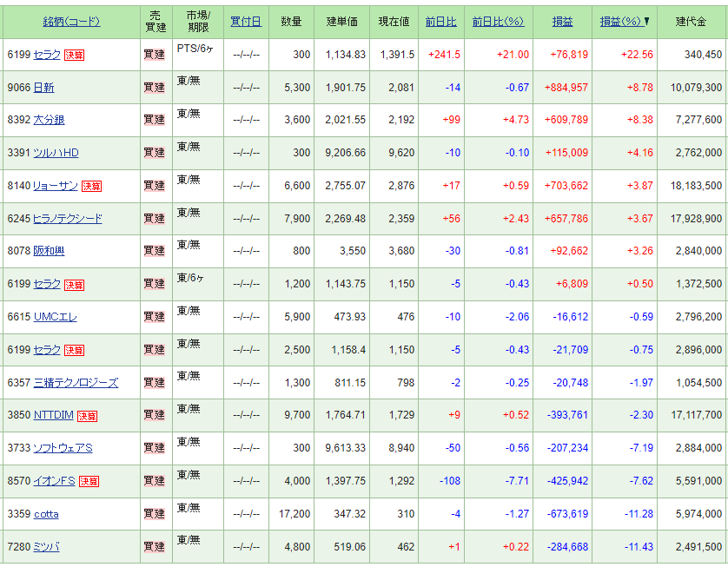The height and width of the screenshot is (567, 728).
Task: Open 大分銀 stock link
Action: 49,120
